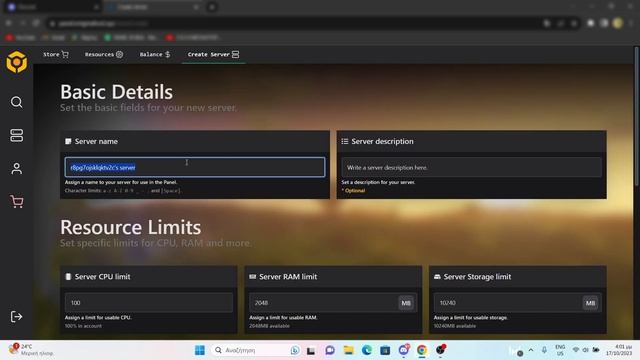Switch to the Resources tab

pyautogui.click(x=104, y=54)
